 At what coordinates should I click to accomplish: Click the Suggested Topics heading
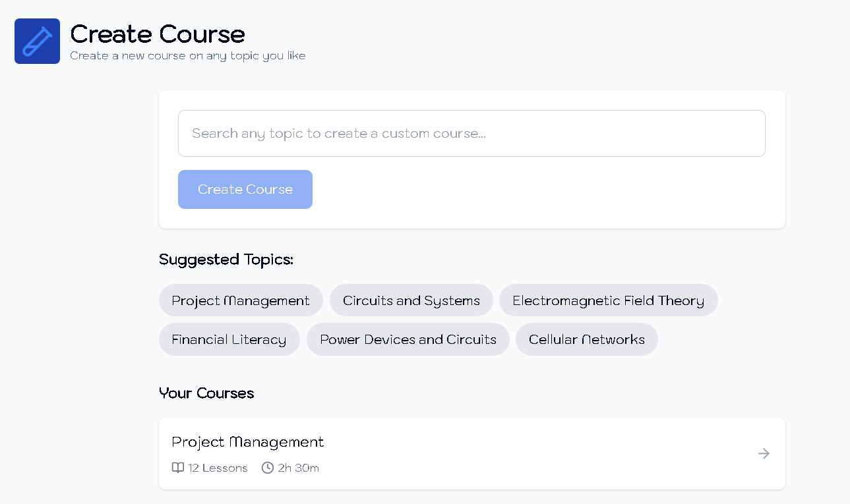(226, 260)
